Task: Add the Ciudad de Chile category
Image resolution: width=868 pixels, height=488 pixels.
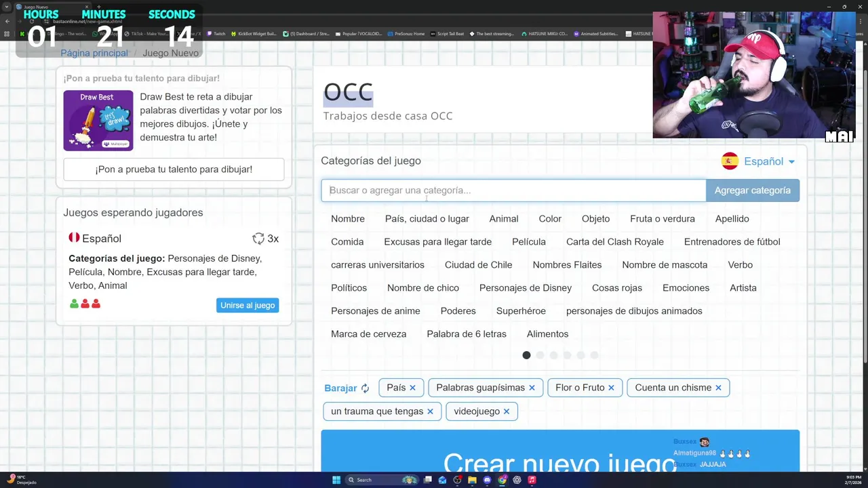Action: [479, 265]
